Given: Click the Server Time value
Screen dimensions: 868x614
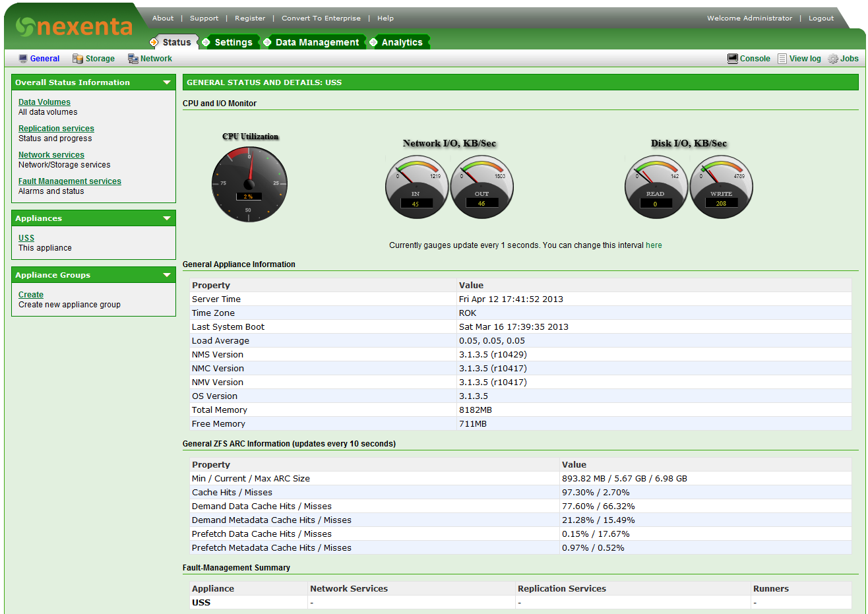Looking at the screenshot, I should 511,299.
